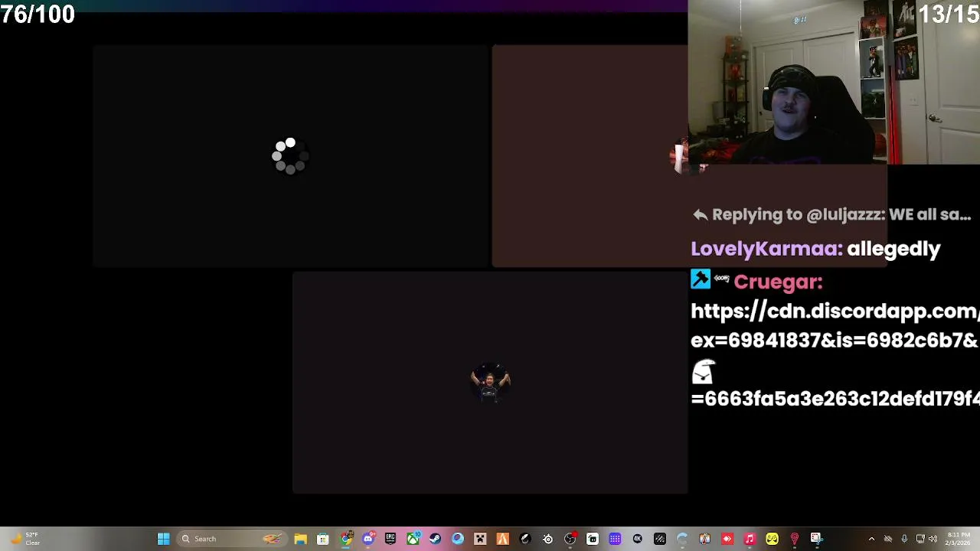Click Cruegar's username in chat
Screen dimensions: 980x551
[x=778, y=282]
